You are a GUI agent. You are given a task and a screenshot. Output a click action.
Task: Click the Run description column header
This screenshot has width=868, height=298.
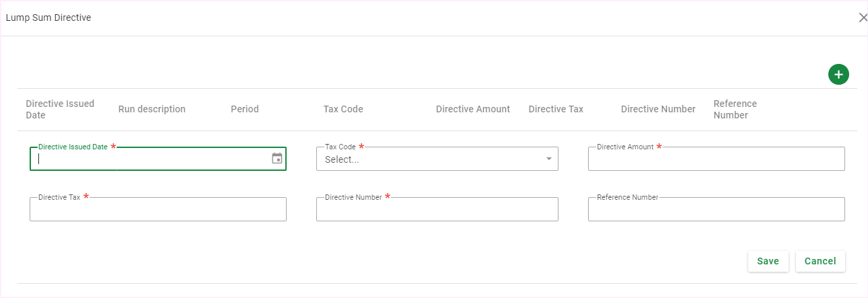(152, 109)
